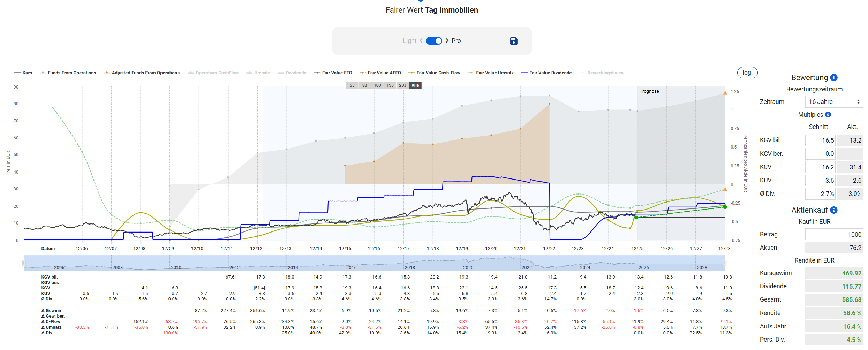Click the left chevron beside Light

(421, 41)
